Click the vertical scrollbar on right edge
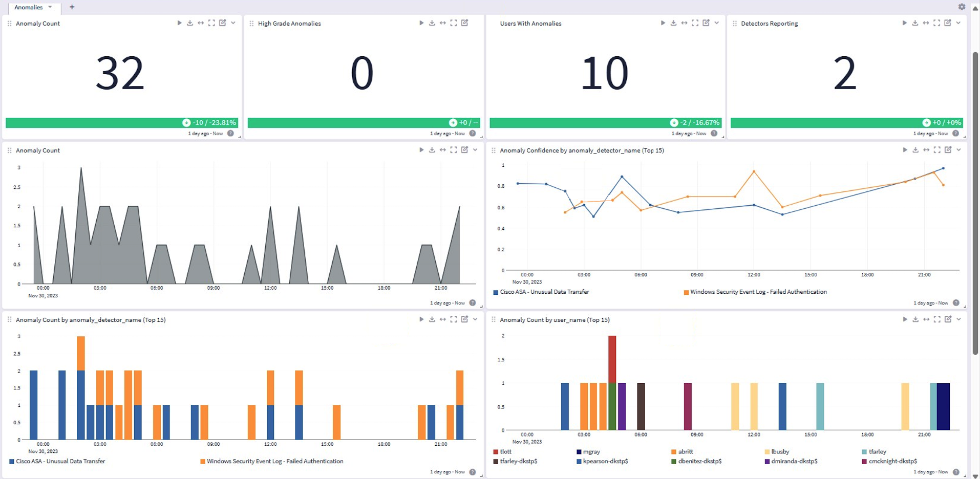This screenshot has height=479, width=980. pyautogui.click(x=975, y=205)
